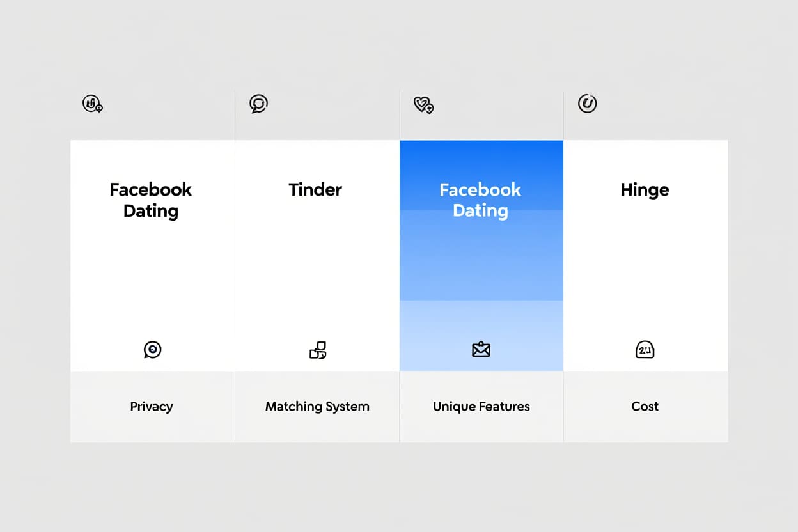Click the circular icon above the Hinge column

tap(587, 103)
